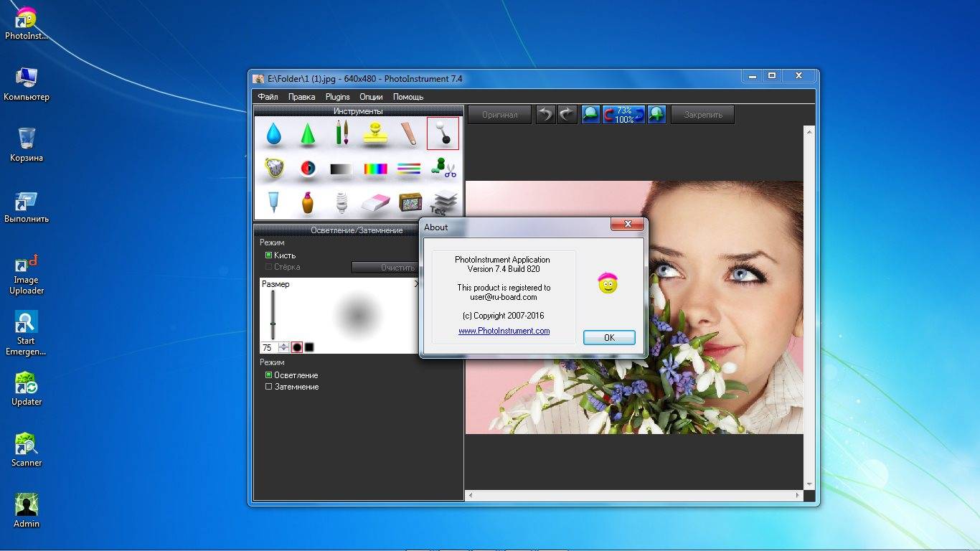980x551 pixels.
Task: Choose the round brush shape
Action: click(297, 347)
